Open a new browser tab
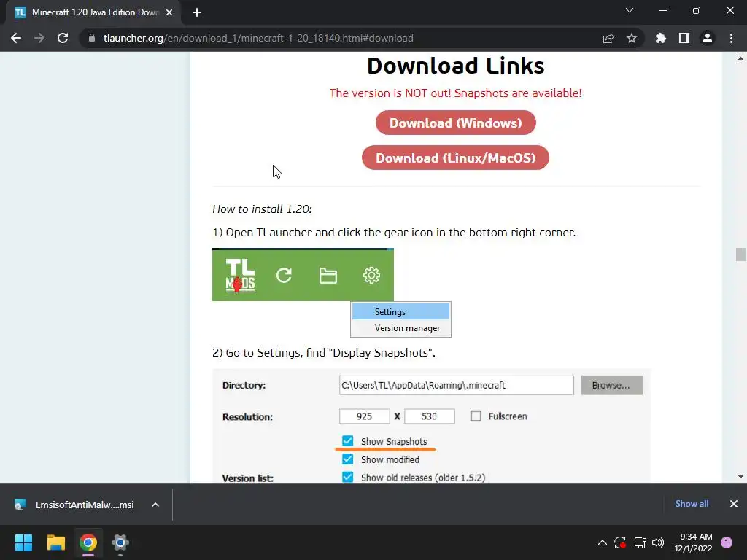The height and width of the screenshot is (560, 747). [197, 12]
